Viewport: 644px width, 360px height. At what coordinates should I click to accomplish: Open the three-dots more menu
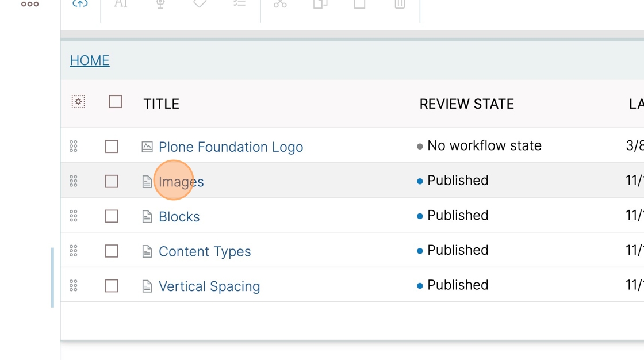click(30, 4)
